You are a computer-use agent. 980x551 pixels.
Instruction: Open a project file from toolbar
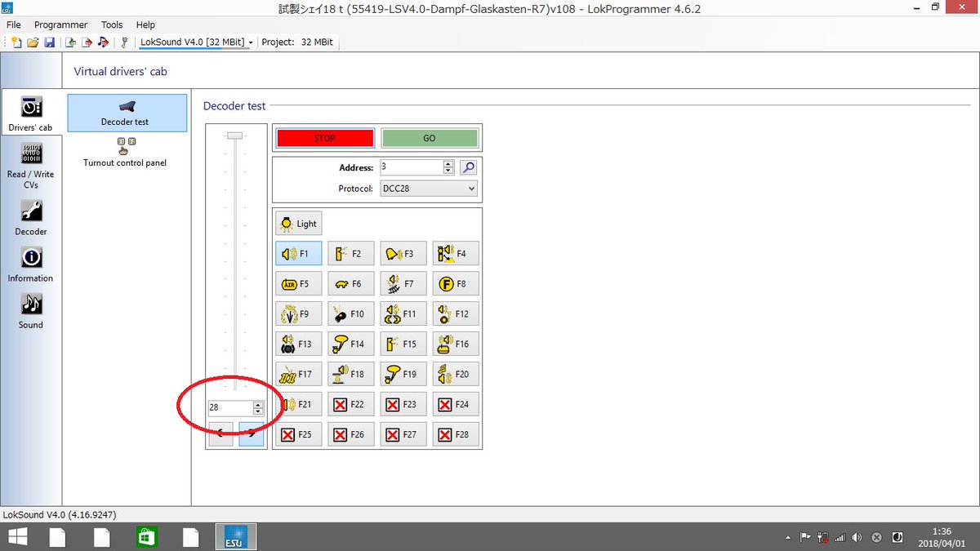33,42
